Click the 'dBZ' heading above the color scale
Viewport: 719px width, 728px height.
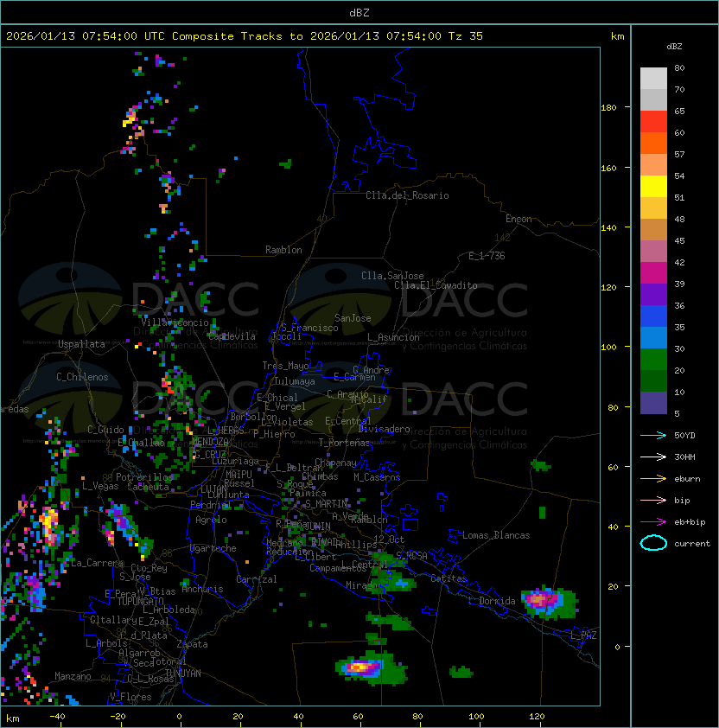674,47
